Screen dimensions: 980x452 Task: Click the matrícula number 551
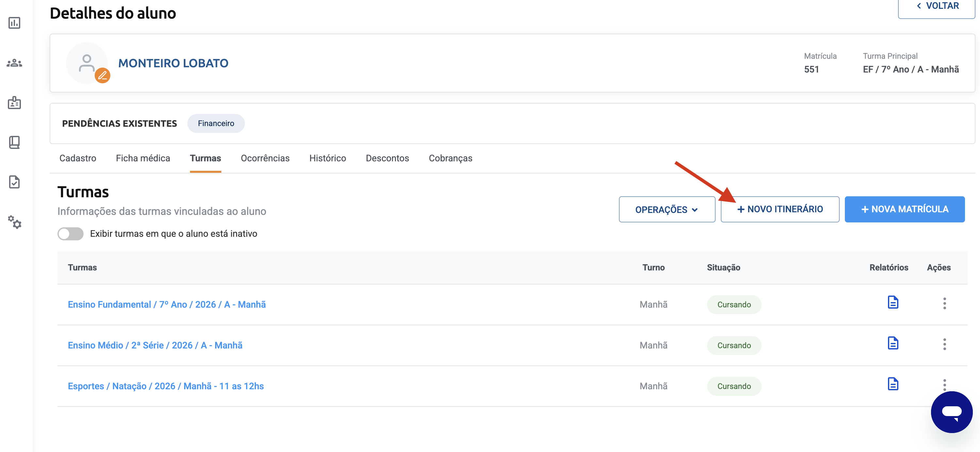tap(811, 69)
